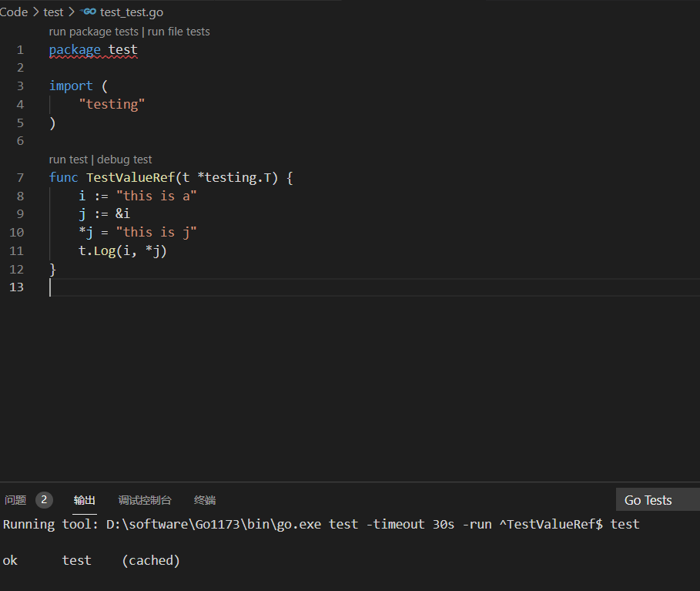Screen dimensions: 700x591
Task: Click the problems count badge showing 2
Action: [x=44, y=500]
